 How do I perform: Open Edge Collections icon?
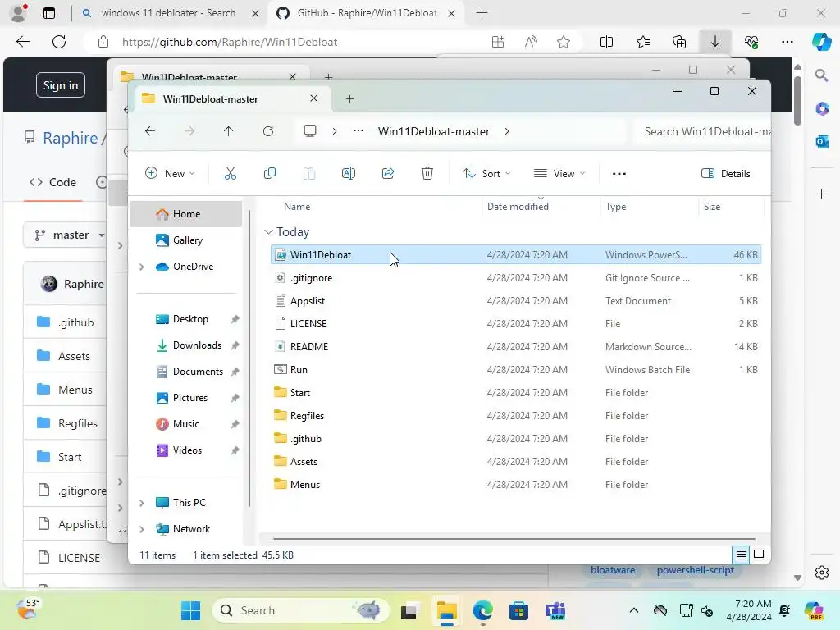tap(678, 42)
